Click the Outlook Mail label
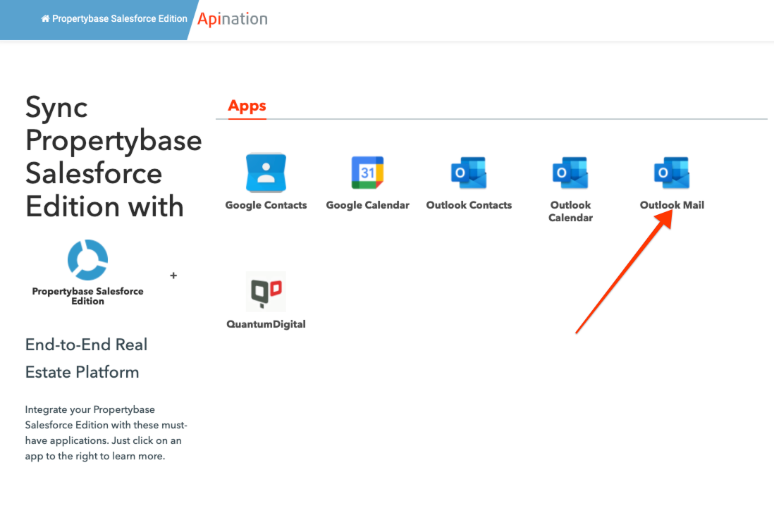The width and height of the screenshot is (774, 532). [672, 205]
